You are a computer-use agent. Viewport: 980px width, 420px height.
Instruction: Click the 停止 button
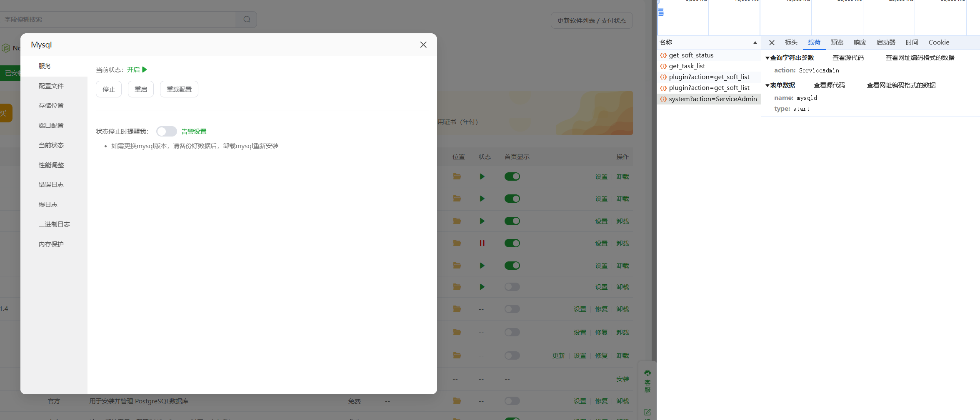click(x=109, y=89)
